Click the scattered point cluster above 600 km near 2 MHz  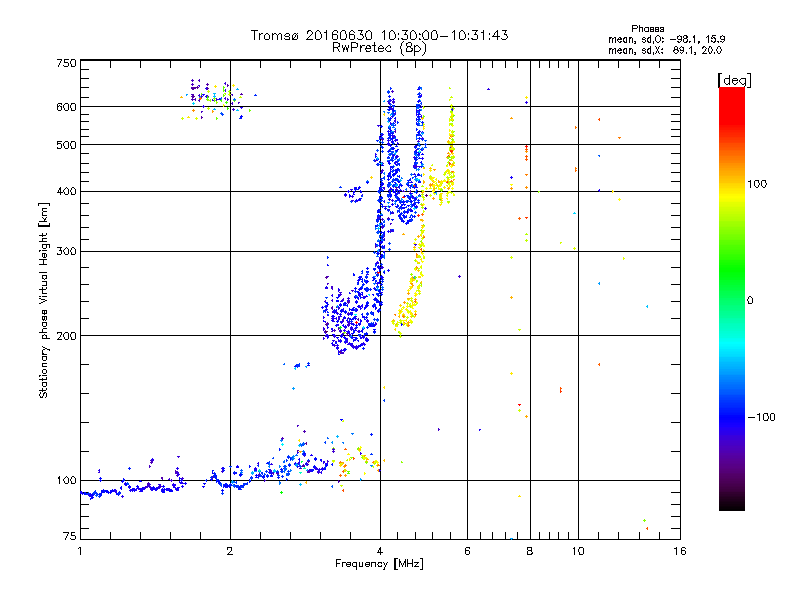coord(217,99)
